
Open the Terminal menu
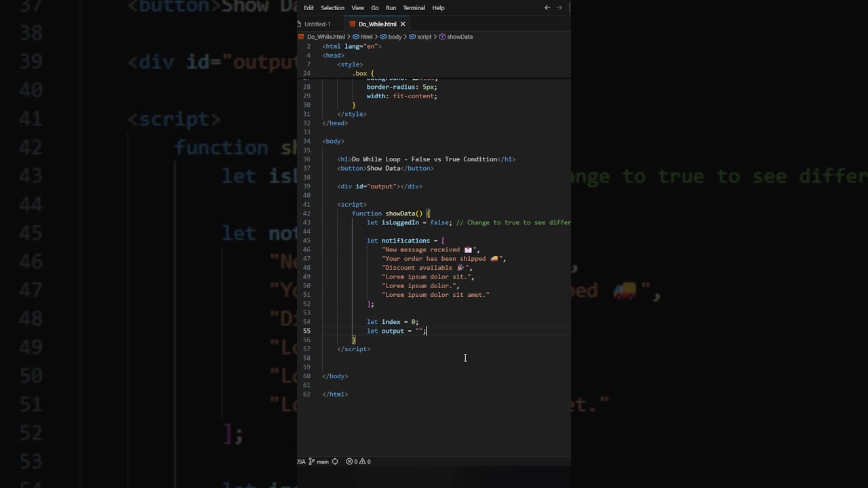point(414,8)
